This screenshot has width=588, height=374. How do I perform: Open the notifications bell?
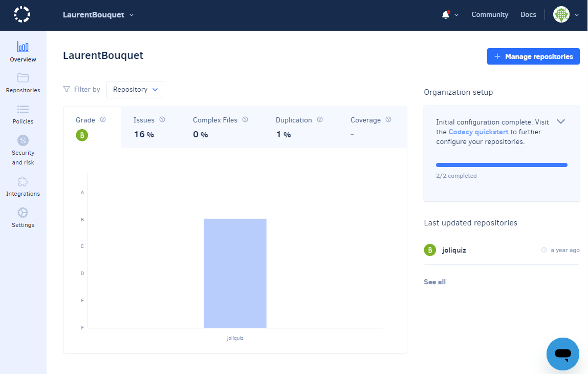click(446, 15)
